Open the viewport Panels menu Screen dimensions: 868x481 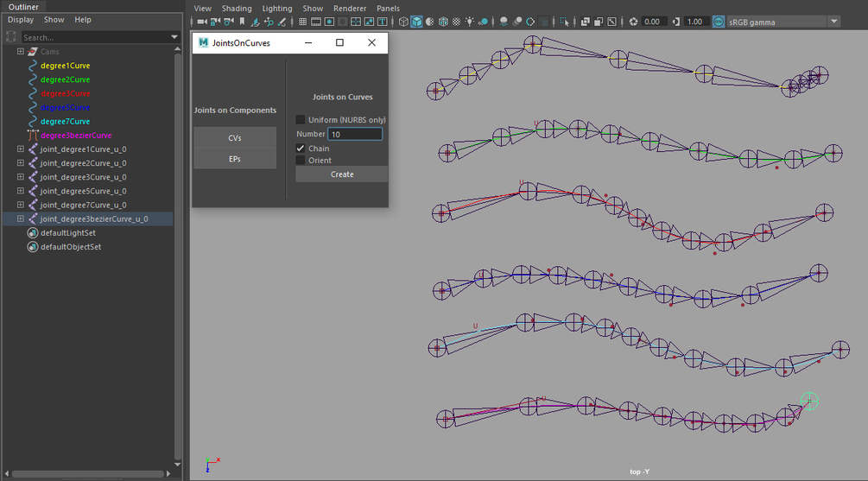388,9
